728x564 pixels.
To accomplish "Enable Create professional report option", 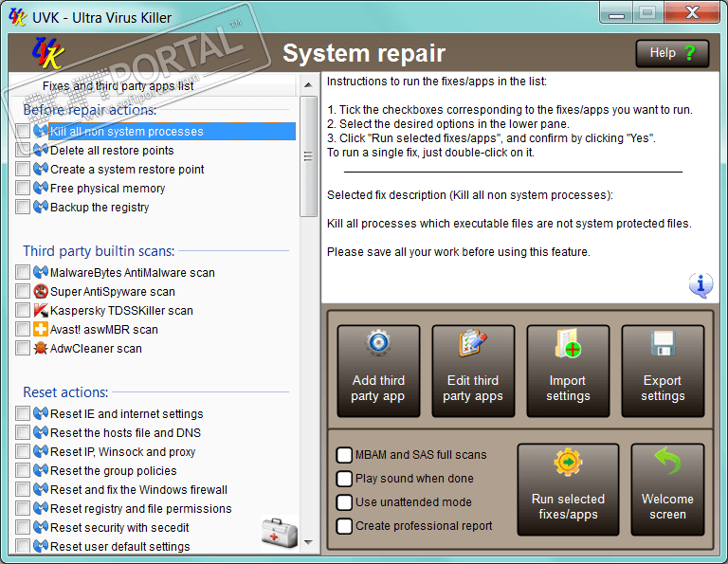I will pyautogui.click(x=344, y=526).
